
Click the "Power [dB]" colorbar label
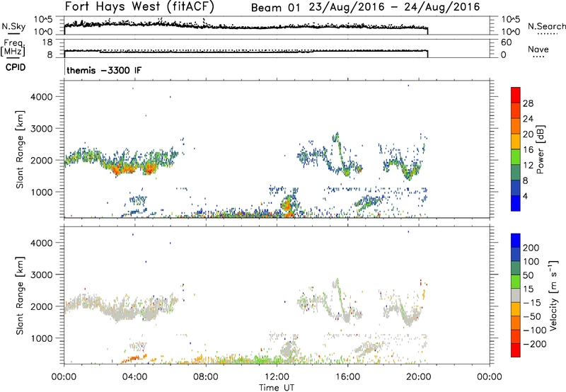pos(540,149)
